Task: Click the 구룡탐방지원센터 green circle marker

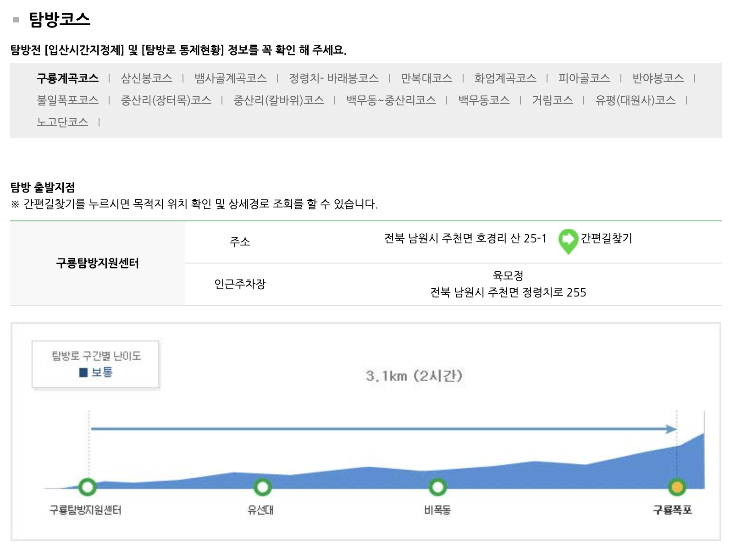Action: (x=88, y=487)
